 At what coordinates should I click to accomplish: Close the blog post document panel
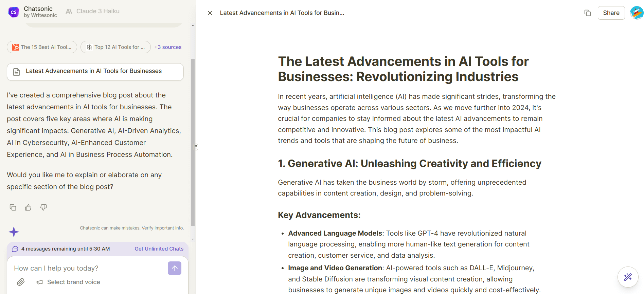click(x=210, y=13)
